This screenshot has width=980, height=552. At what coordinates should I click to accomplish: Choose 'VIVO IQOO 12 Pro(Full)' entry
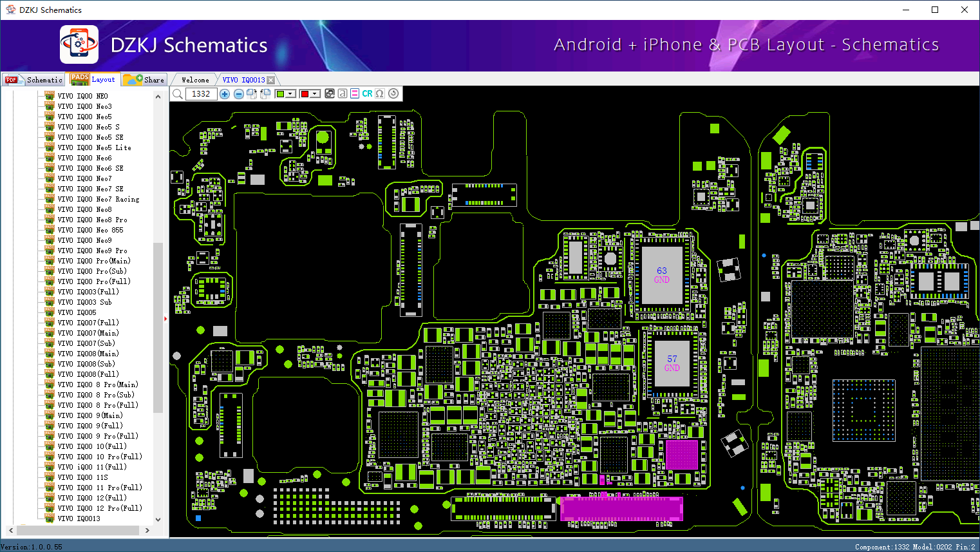click(x=100, y=508)
